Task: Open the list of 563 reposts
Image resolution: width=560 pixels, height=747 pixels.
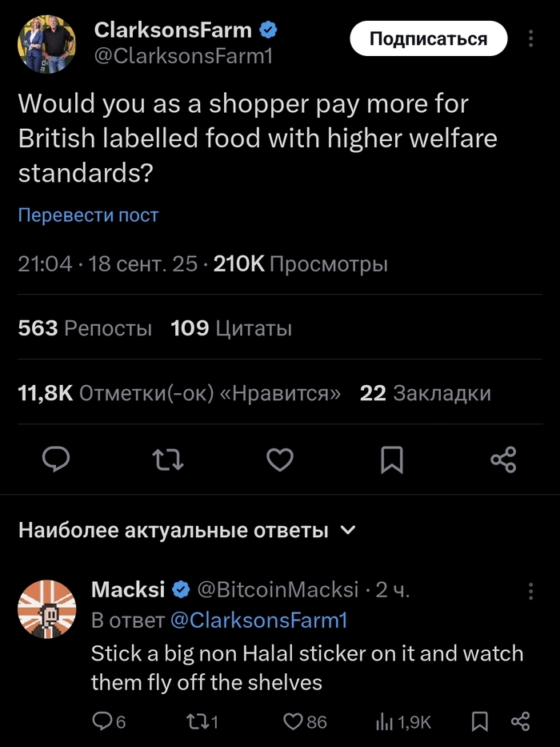Action: pos(84,327)
